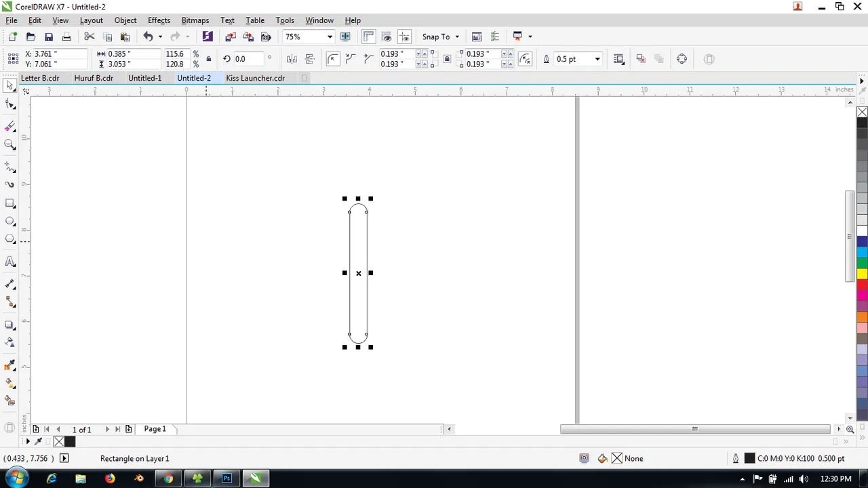Open the File menu
This screenshot has height=488, width=868.
pyautogui.click(x=12, y=20)
